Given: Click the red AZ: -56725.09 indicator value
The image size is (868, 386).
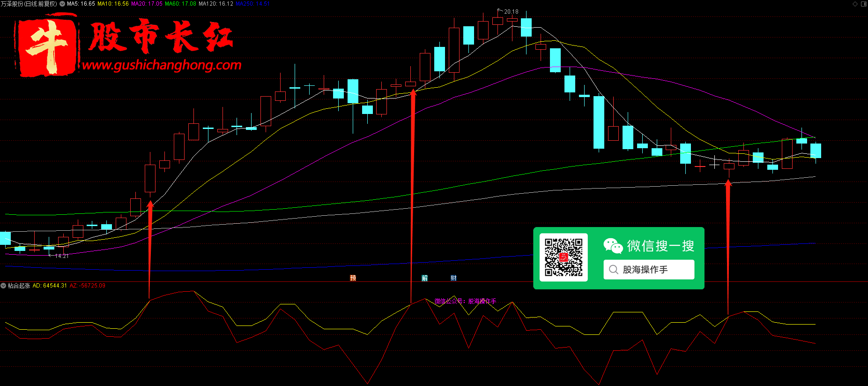Looking at the screenshot, I should (88, 286).
